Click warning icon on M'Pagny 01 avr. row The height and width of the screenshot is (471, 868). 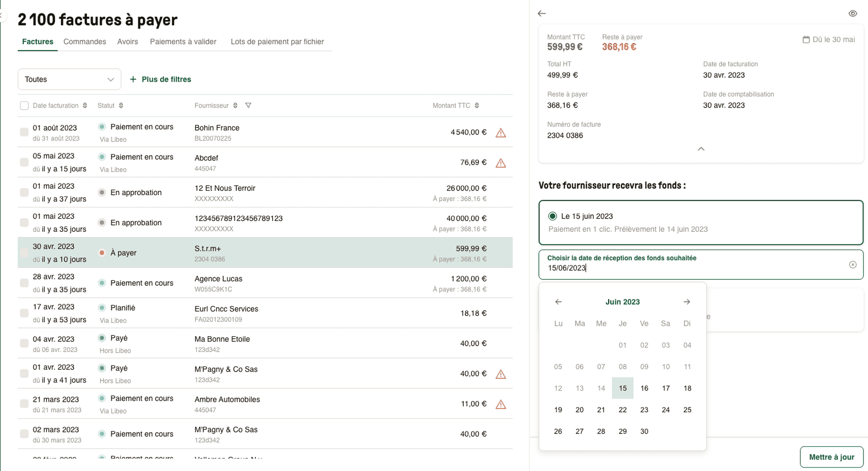coord(500,374)
